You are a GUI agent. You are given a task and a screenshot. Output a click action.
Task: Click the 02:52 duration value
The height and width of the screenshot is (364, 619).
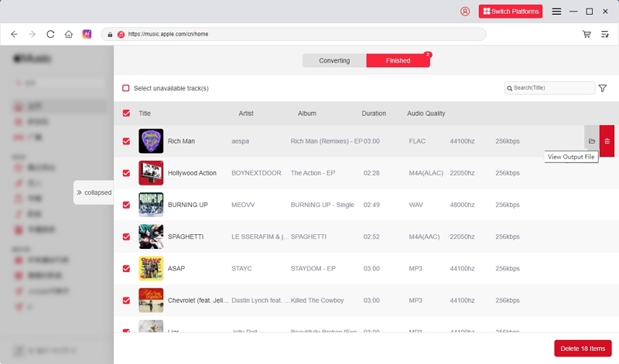pos(371,236)
